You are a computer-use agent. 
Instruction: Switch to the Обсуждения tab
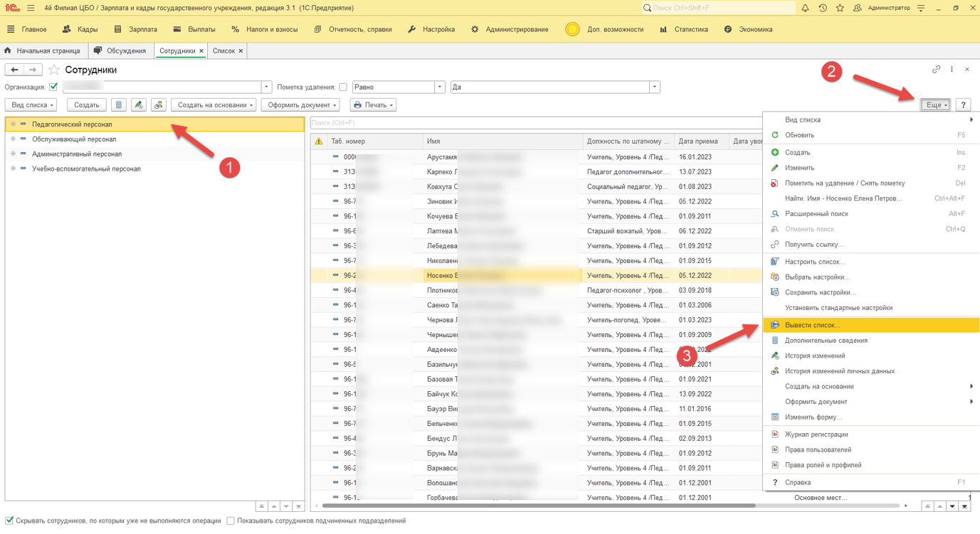[x=120, y=51]
